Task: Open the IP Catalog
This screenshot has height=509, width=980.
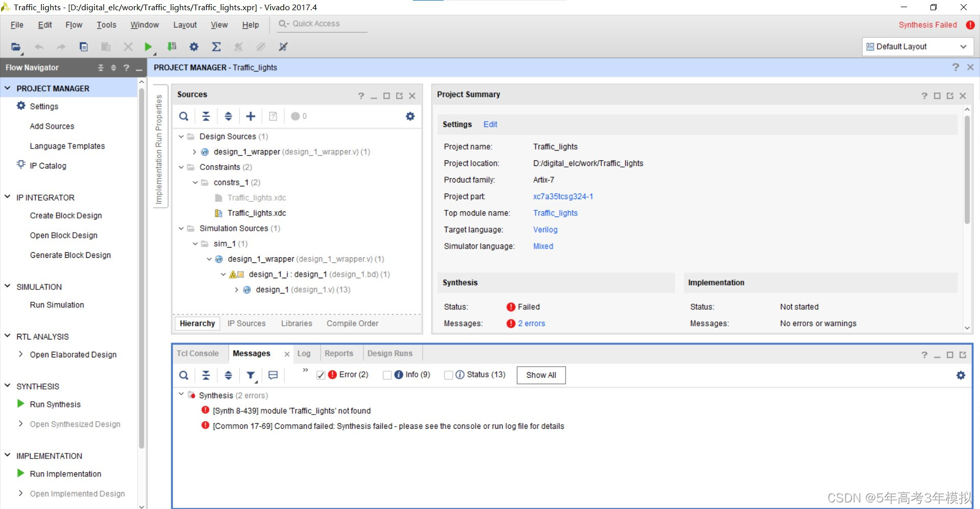Action: tap(48, 165)
